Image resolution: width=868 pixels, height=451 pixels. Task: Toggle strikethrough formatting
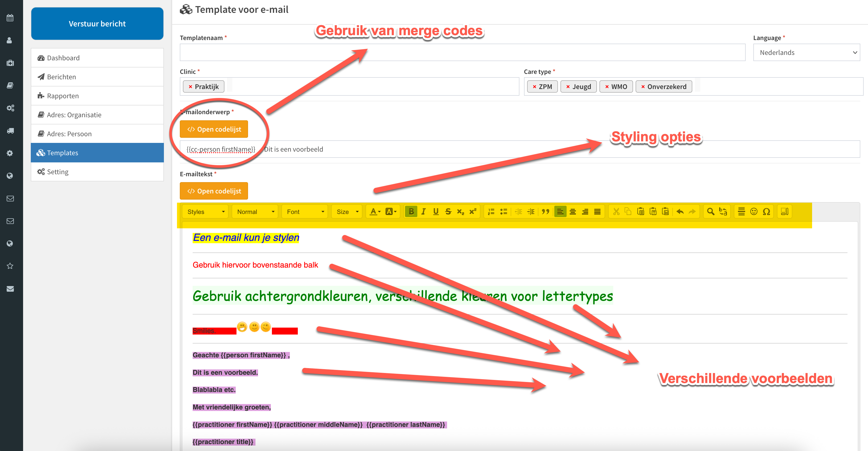coord(448,212)
